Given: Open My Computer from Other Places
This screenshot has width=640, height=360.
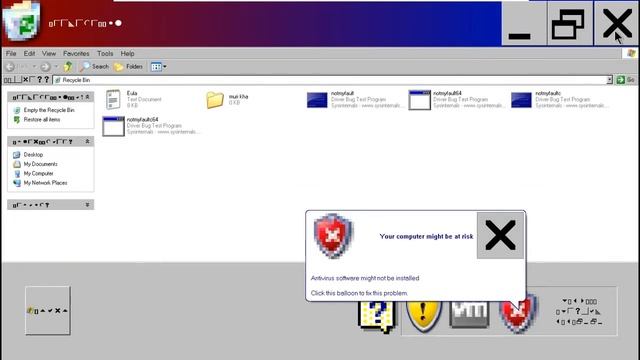Looking at the screenshot, I should click(x=38, y=173).
